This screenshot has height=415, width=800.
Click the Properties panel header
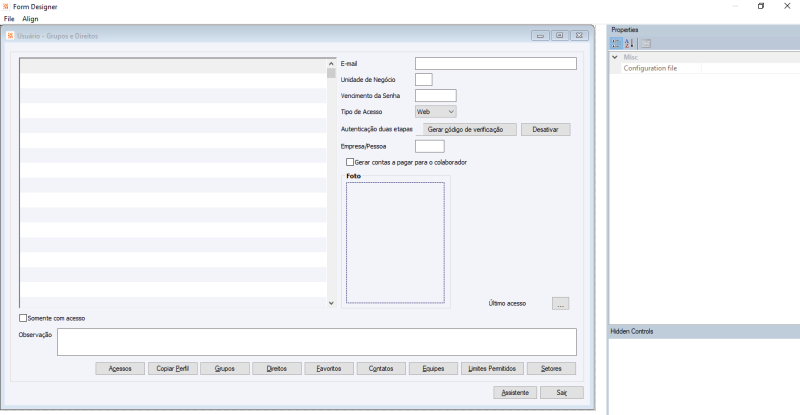coord(704,30)
